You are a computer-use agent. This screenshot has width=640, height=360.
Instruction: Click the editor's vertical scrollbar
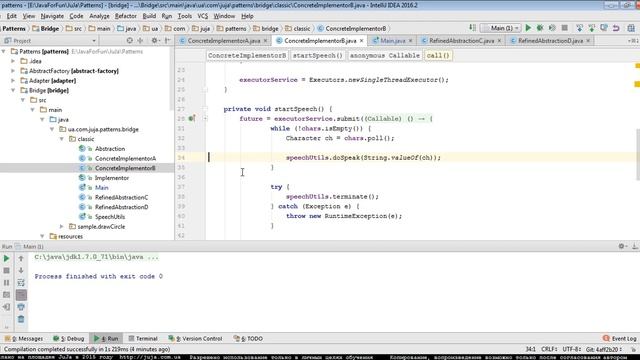[638, 154]
